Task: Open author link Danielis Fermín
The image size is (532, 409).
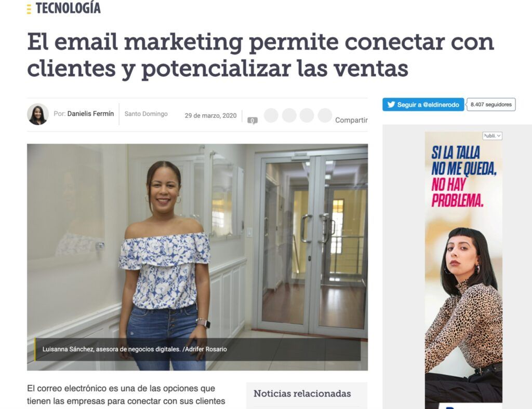Action: 90,114
